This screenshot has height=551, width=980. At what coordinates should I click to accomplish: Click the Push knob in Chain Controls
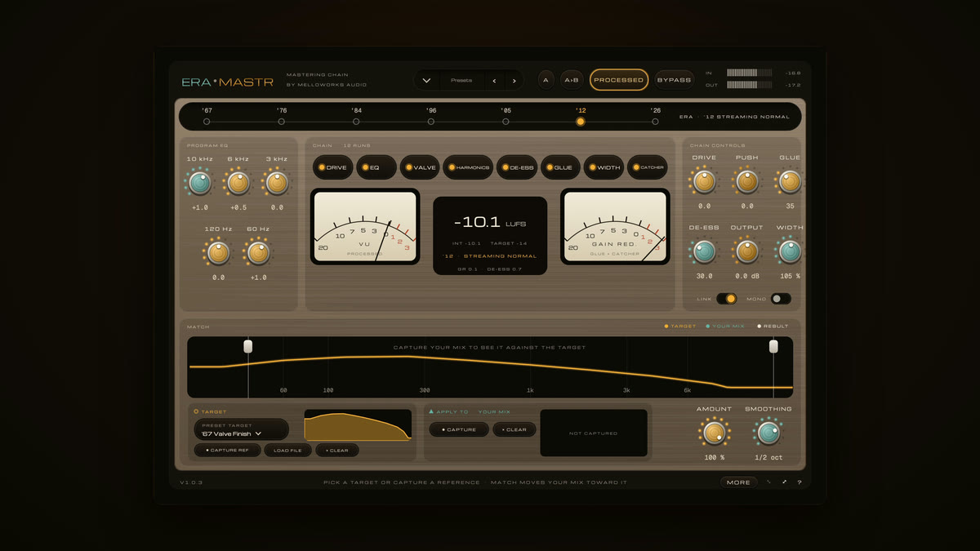(746, 181)
